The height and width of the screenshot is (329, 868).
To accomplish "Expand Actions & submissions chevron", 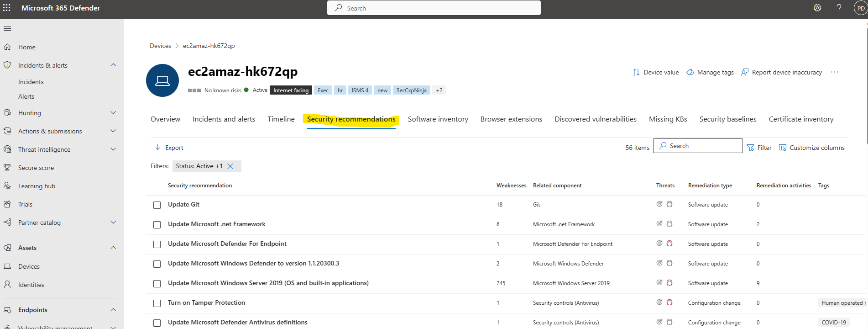I will (113, 131).
